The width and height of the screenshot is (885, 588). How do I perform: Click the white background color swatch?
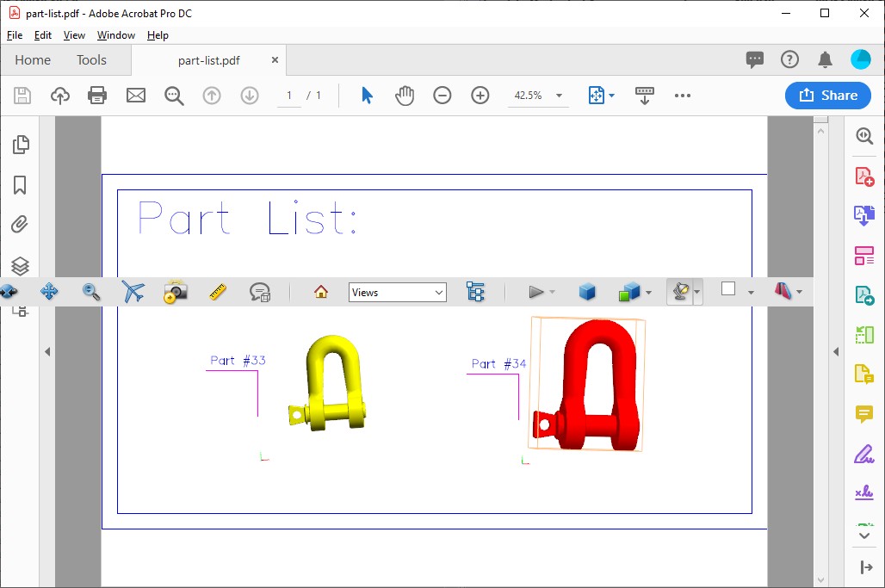pos(728,289)
